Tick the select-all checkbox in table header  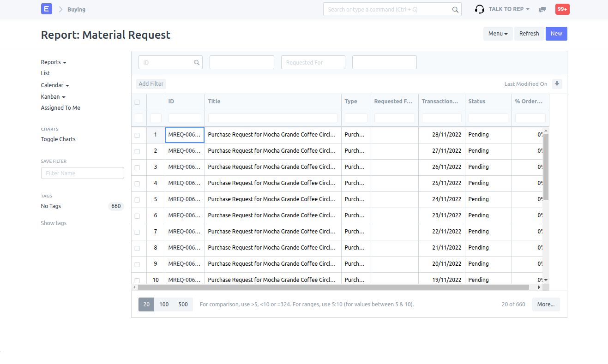[137, 102]
